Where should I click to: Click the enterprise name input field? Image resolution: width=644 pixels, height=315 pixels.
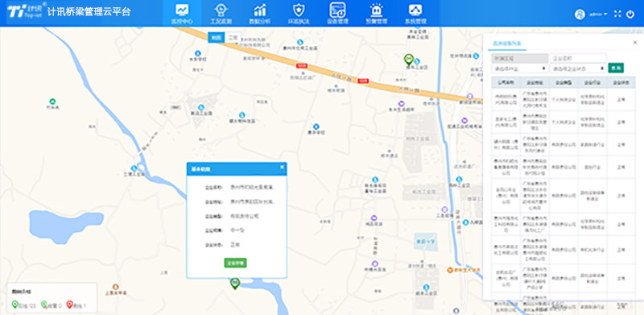[578, 58]
